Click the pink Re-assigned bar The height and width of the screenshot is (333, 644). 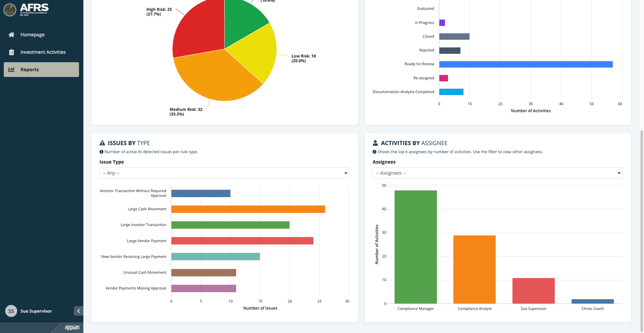[443, 78]
